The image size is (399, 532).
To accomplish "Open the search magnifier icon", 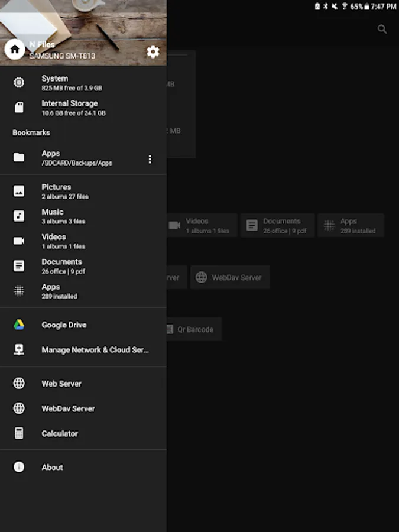I will tap(382, 29).
